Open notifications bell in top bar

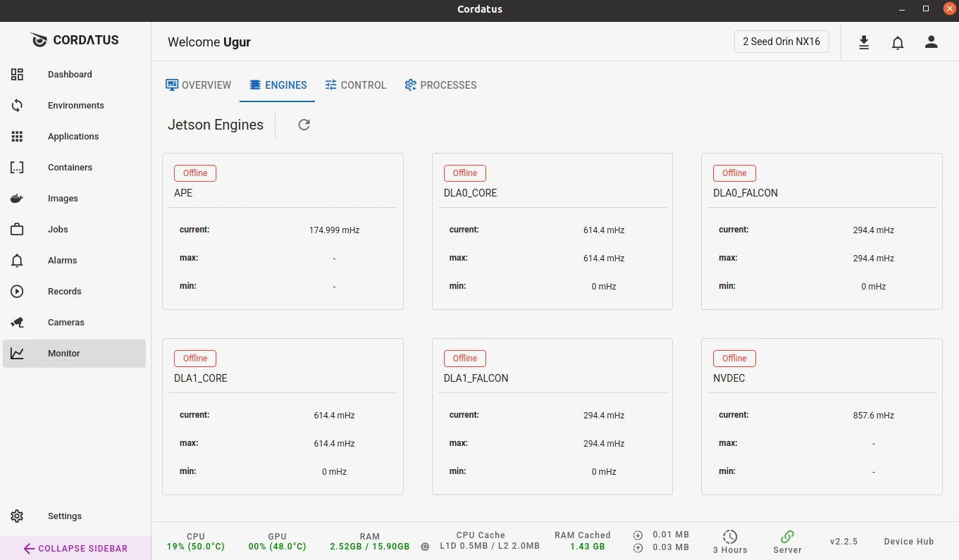click(898, 42)
